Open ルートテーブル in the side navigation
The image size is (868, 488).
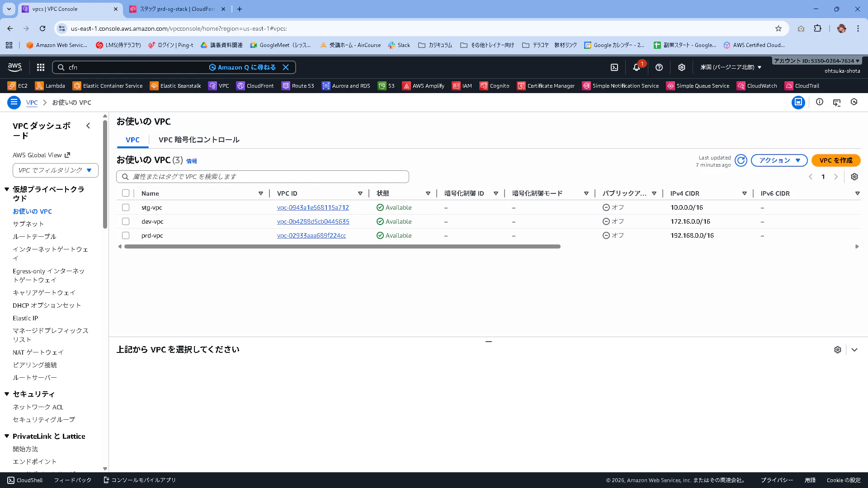point(34,237)
